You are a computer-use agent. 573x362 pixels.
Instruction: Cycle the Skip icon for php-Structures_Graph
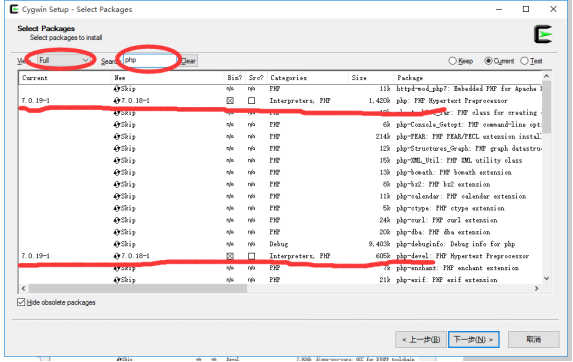pyautogui.click(x=117, y=148)
